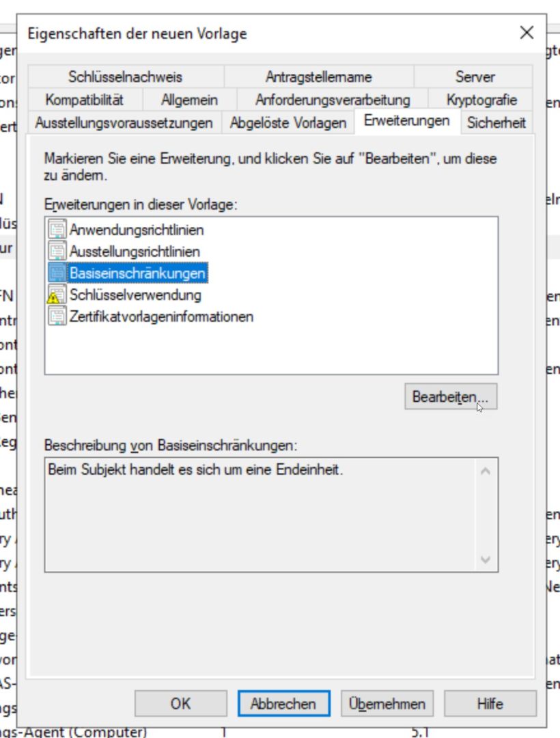Select the Schlüsselverwendung entry
Screen dimensions: 560x738
tap(135, 295)
